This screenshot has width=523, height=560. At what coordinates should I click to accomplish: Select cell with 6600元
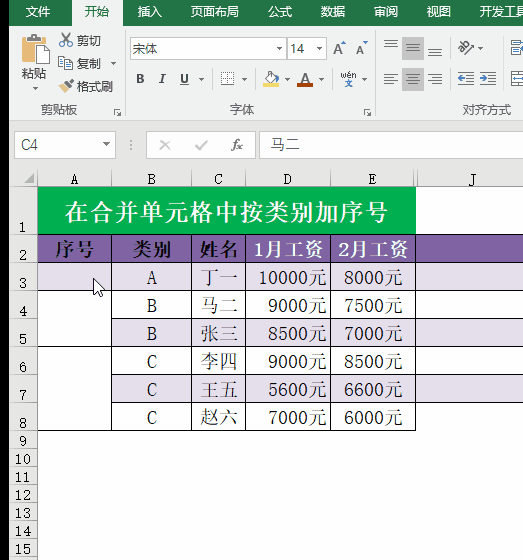click(x=373, y=389)
